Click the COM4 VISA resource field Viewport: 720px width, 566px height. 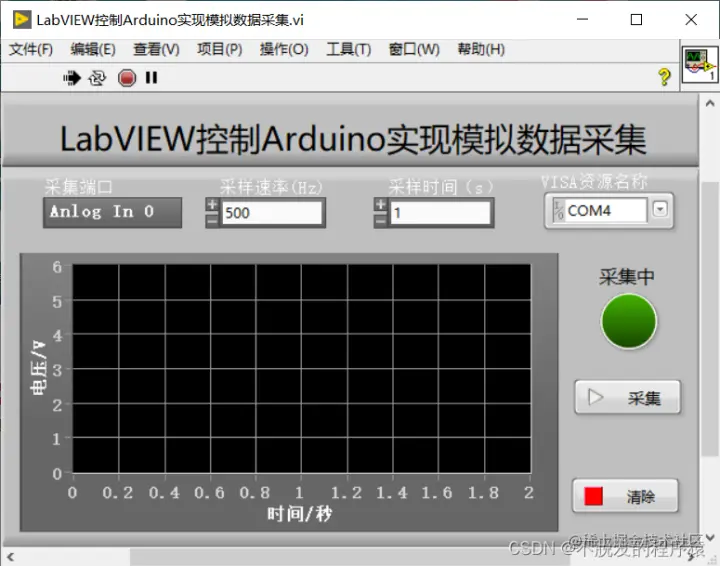(606, 211)
